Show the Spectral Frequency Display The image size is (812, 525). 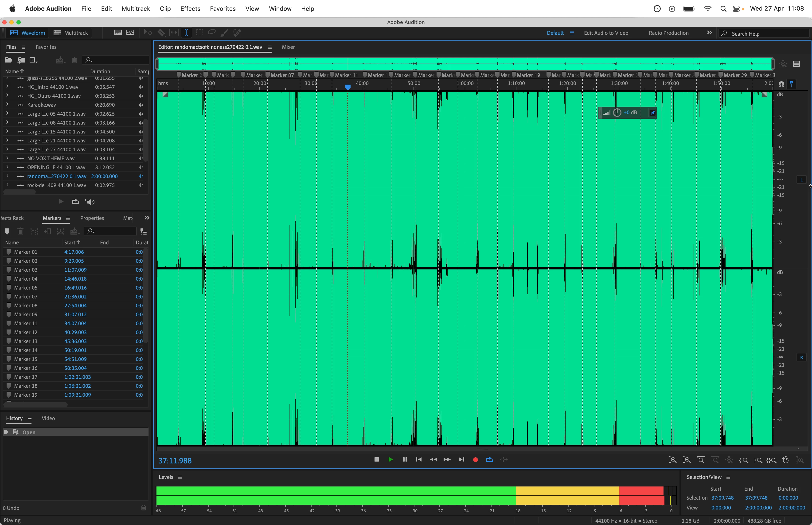pyautogui.click(x=117, y=33)
